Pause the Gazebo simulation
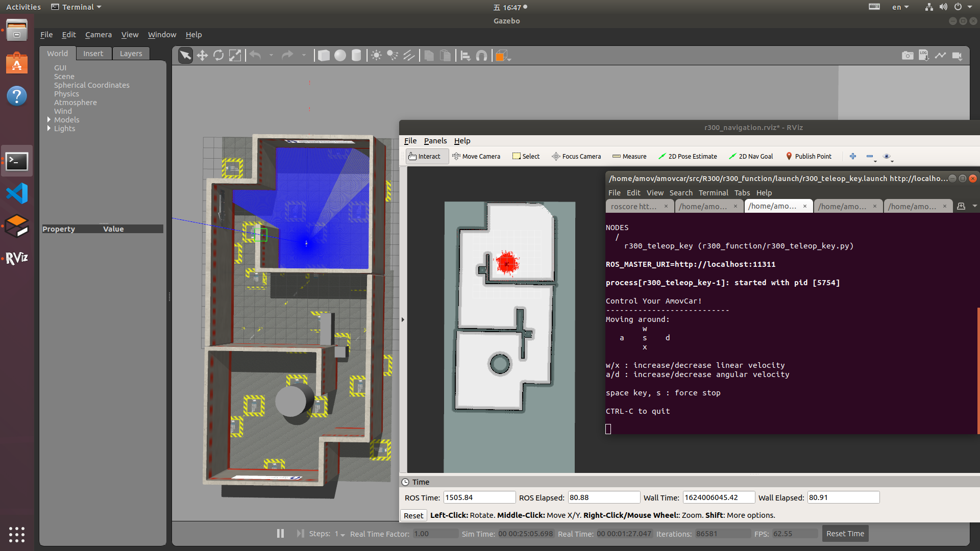Viewport: 980px width, 551px height. (x=280, y=533)
